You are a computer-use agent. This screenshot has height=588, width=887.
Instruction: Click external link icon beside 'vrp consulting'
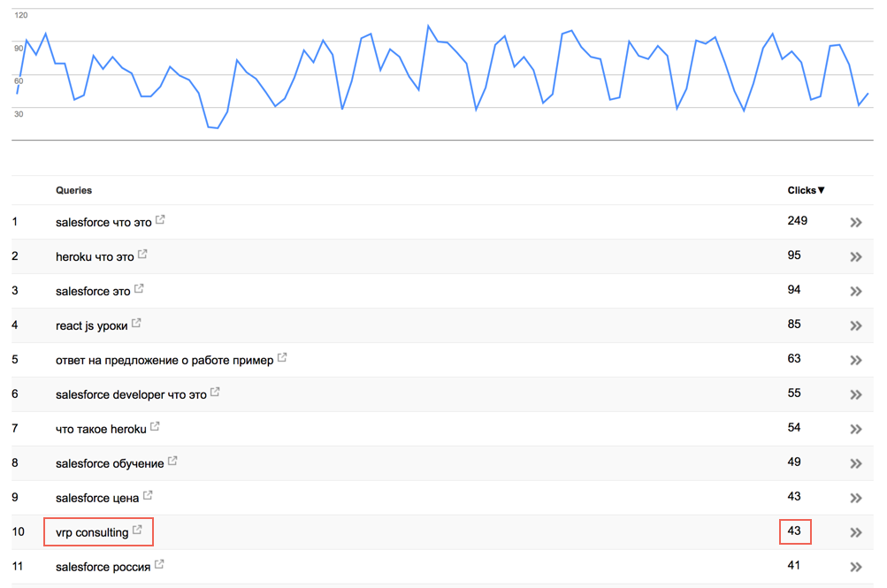pos(137,530)
